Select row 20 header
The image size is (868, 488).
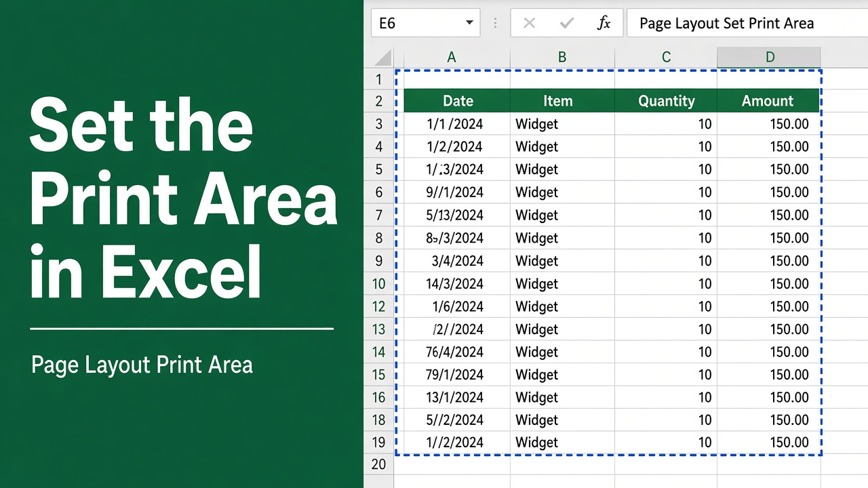[378, 464]
